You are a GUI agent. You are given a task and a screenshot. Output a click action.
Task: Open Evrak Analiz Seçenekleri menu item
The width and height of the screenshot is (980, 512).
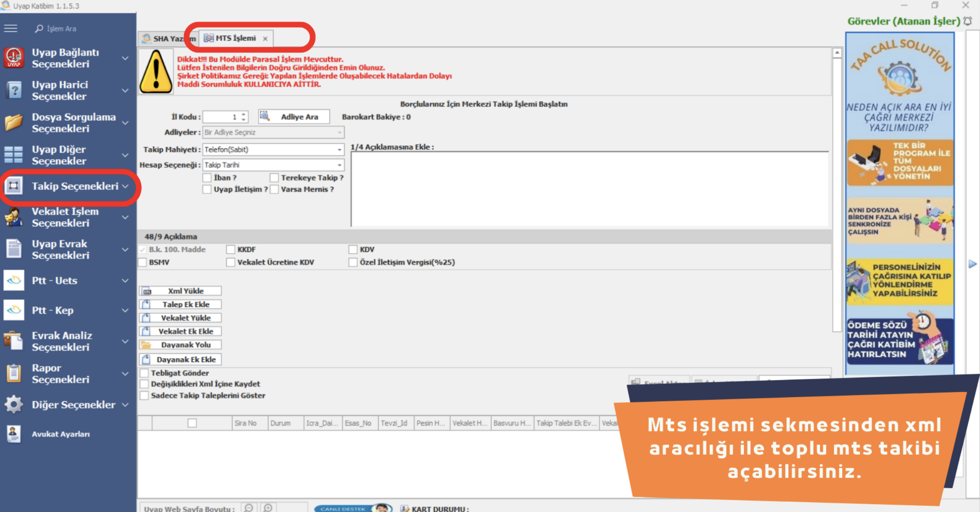[x=68, y=341]
